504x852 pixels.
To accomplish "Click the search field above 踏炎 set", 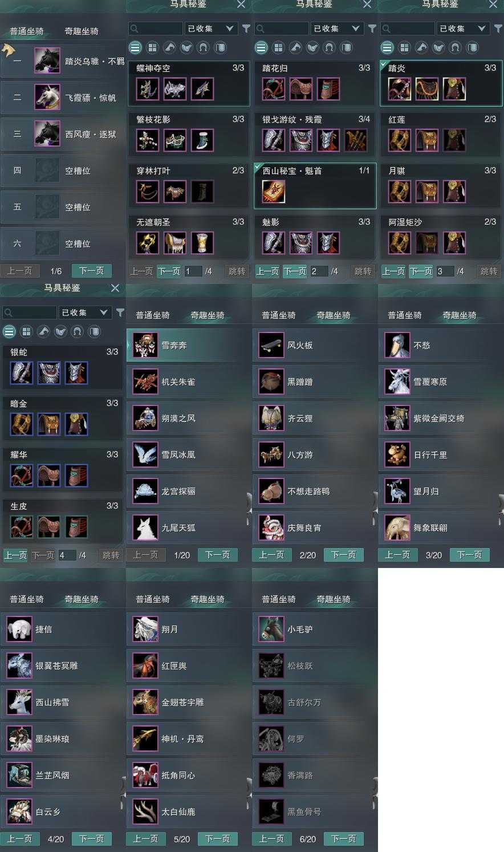I will pyautogui.click(x=408, y=29).
